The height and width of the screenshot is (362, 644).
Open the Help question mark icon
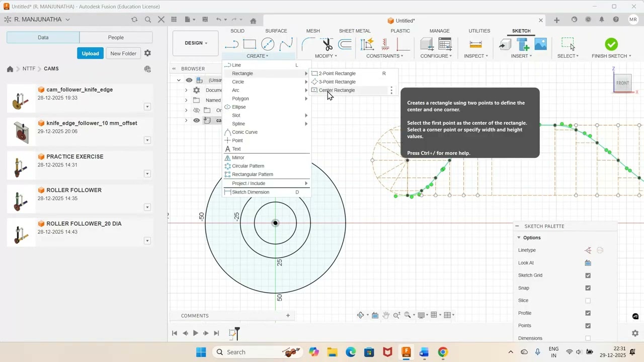616,20
